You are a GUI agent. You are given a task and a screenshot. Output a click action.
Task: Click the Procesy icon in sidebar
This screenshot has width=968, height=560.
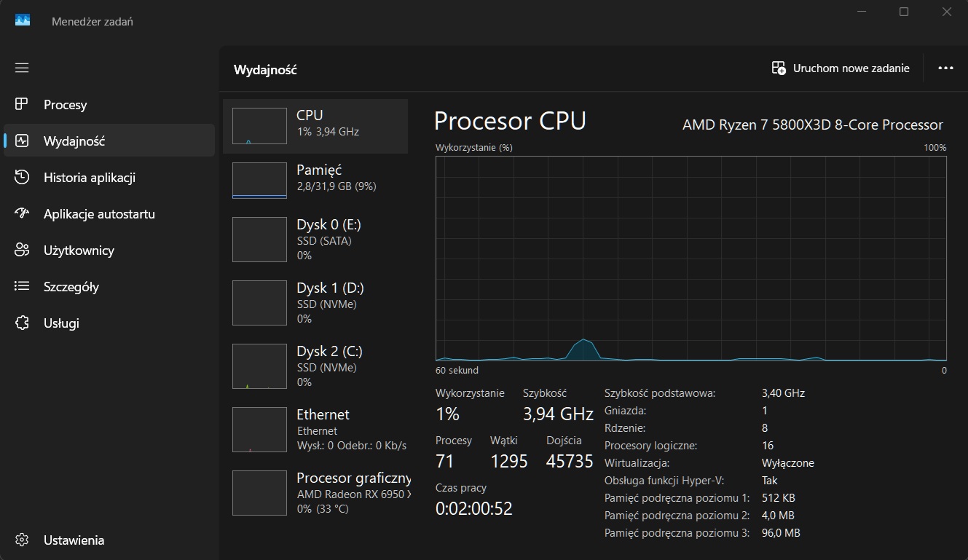tap(22, 104)
